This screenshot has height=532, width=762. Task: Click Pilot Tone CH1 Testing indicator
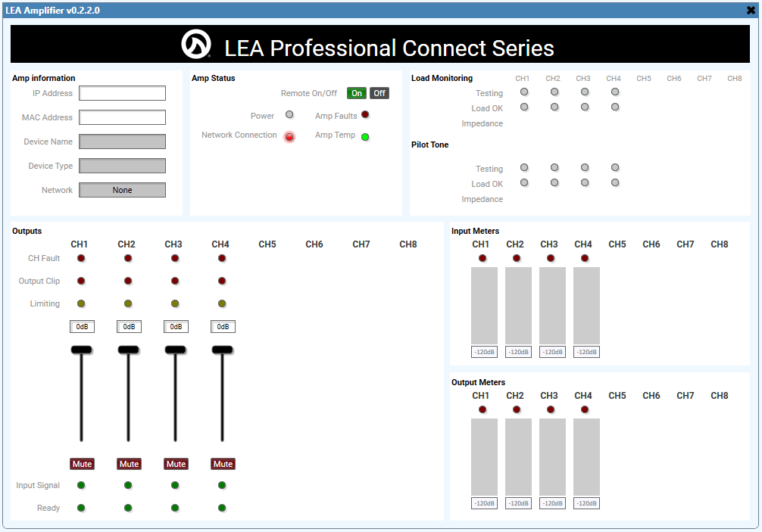tap(524, 167)
